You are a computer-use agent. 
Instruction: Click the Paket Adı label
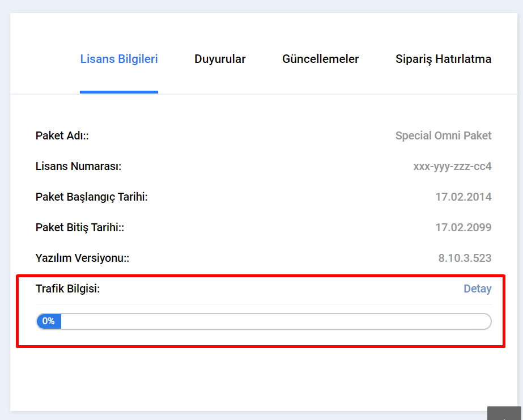(62, 136)
